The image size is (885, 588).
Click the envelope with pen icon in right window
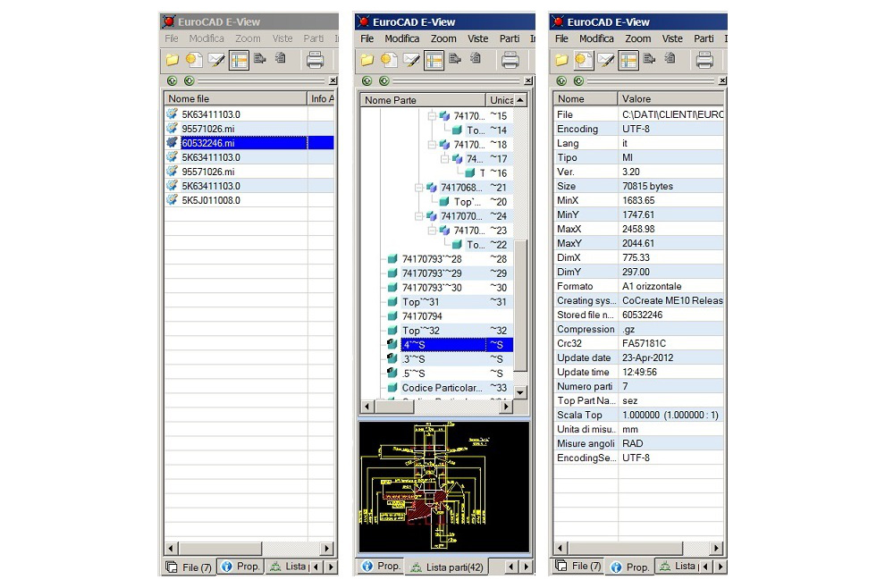605,59
